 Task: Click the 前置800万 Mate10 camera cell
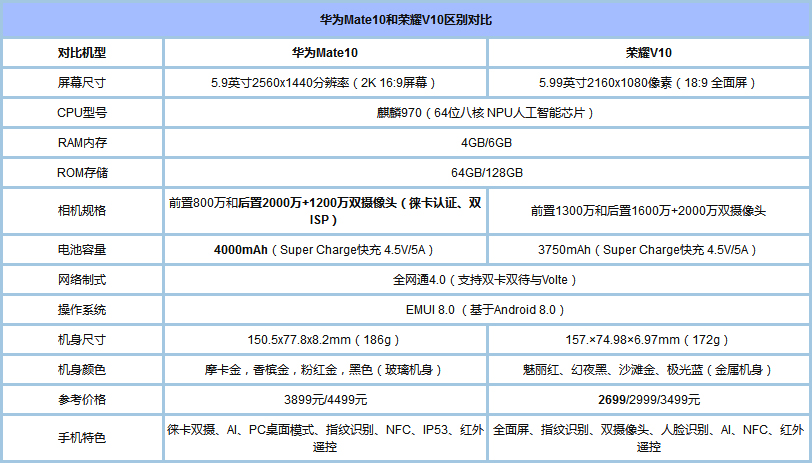325,211
